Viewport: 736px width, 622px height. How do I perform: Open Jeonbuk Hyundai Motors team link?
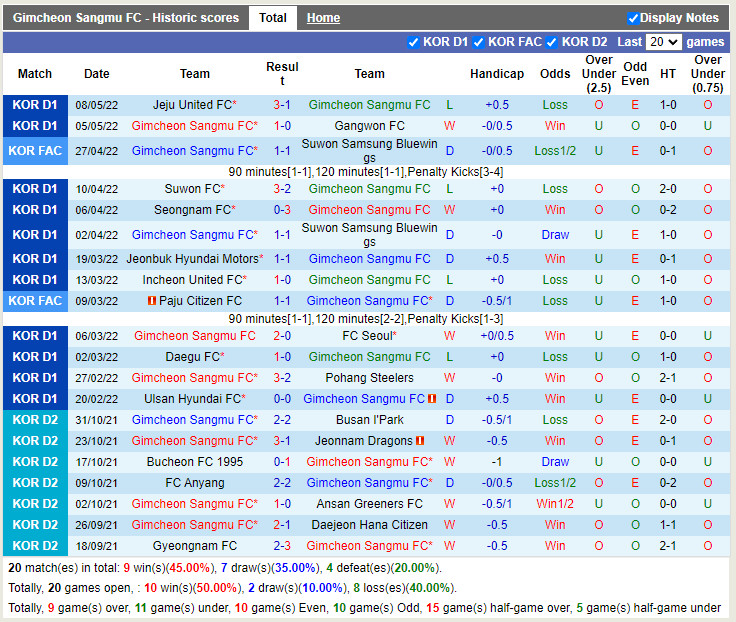click(x=192, y=259)
